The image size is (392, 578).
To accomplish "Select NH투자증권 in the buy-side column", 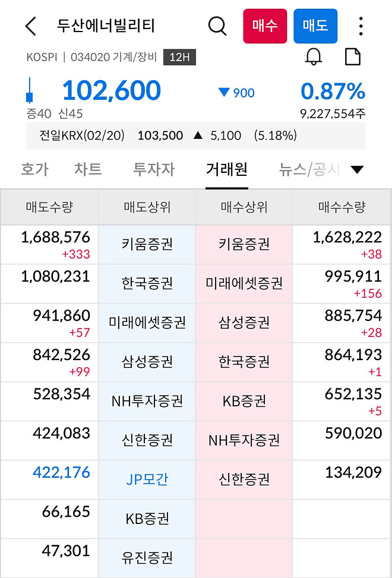I will tap(244, 440).
